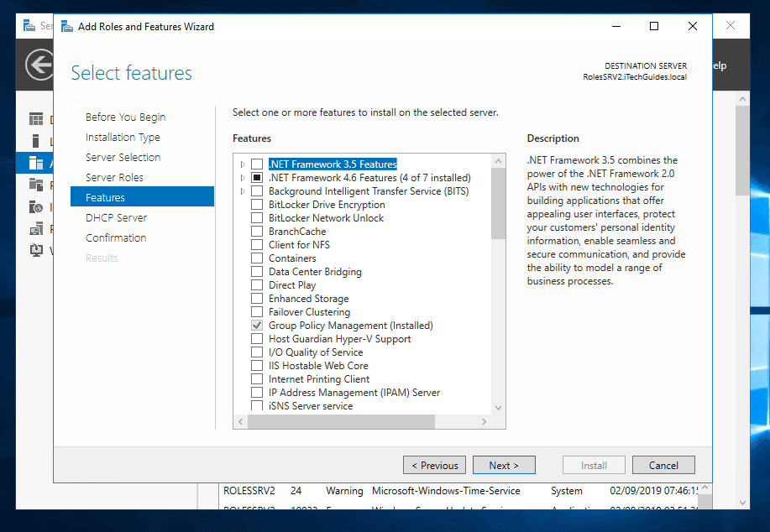Check the Direct Play checkbox

point(257,284)
